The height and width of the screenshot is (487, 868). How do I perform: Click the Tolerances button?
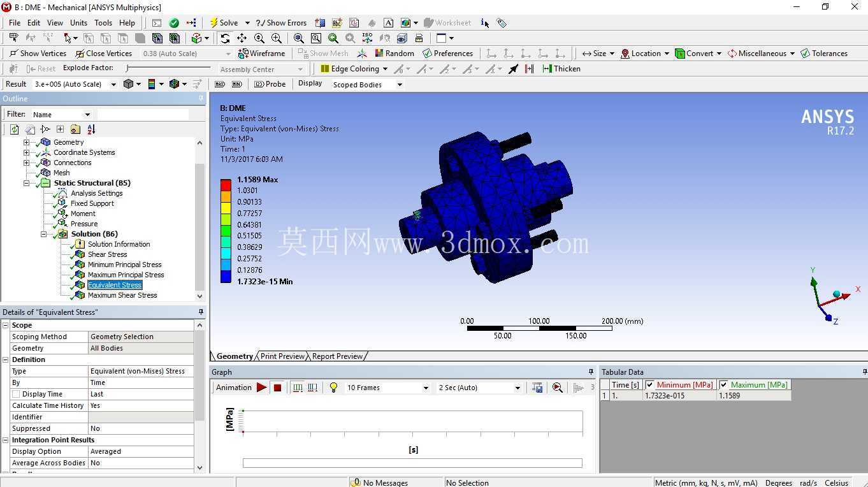tap(824, 54)
